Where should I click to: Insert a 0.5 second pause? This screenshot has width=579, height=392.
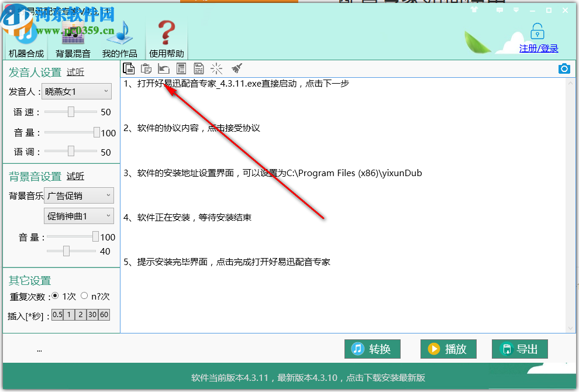pyautogui.click(x=57, y=315)
